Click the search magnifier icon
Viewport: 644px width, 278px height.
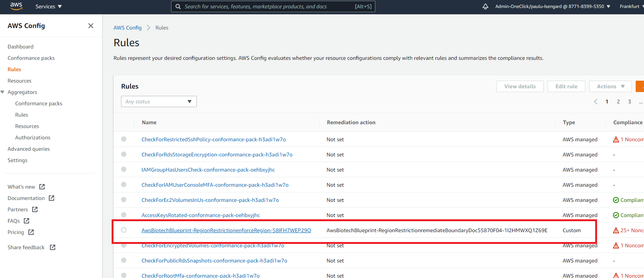click(178, 6)
